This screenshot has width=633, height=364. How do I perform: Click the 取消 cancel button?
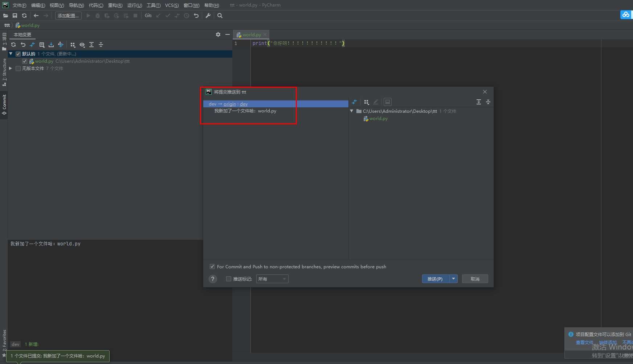coord(475,279)
